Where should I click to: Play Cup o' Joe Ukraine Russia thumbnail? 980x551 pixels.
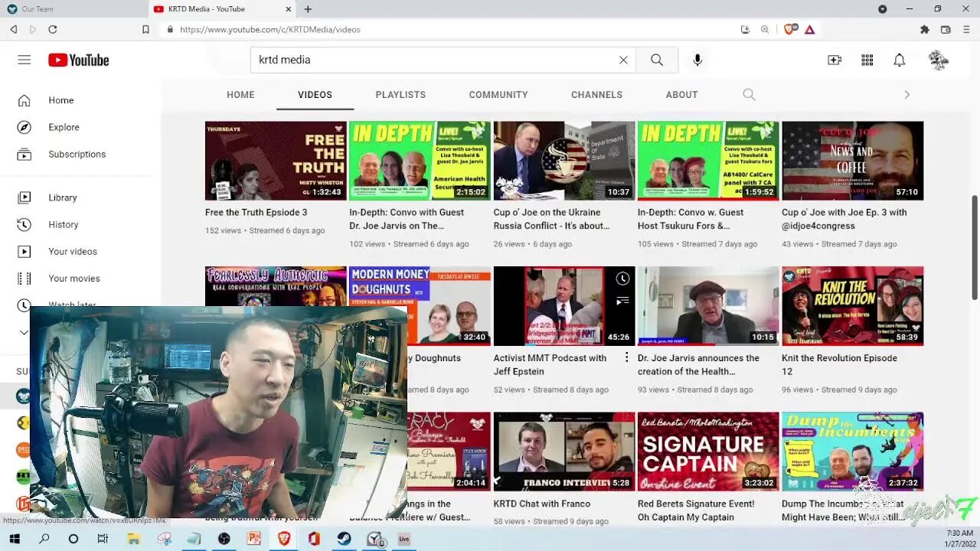tap(564, 161)
